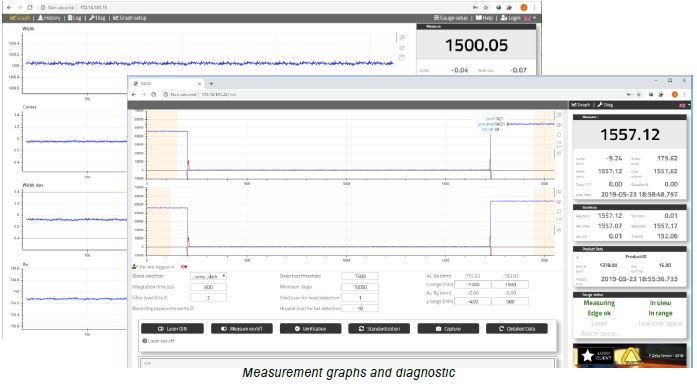Screen dimensions: 697x386
Task: Toggle Measure on/off
Action: (x=242, y=329)
